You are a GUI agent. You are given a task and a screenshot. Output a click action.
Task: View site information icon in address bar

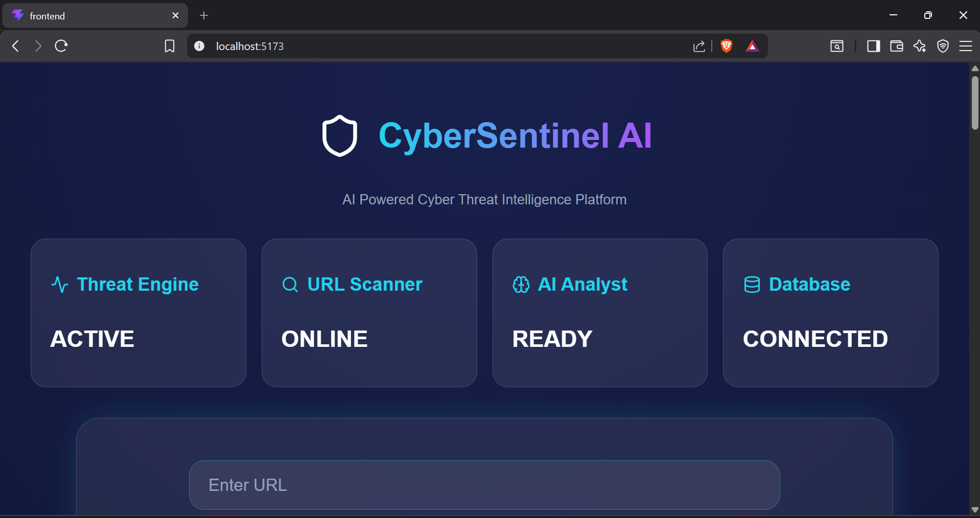click(x=199, y=46)
